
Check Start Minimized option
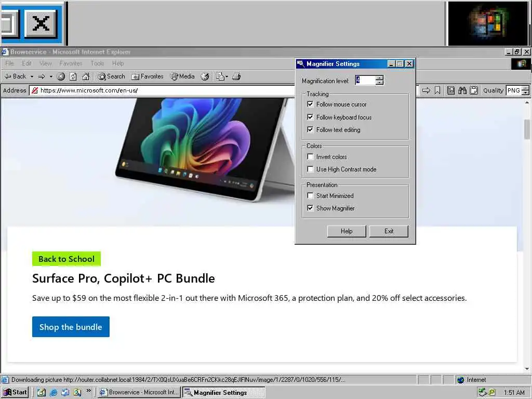coord(310,195)
